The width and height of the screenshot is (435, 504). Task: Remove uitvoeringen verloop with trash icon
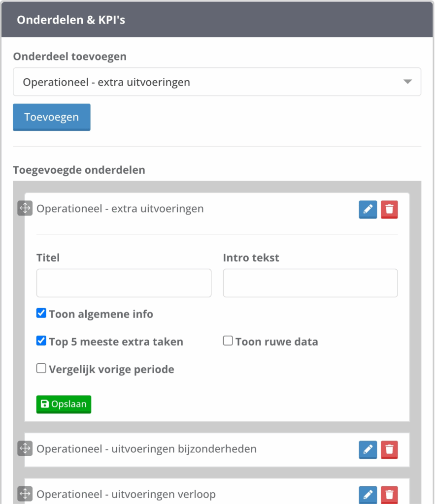(389, 494)
